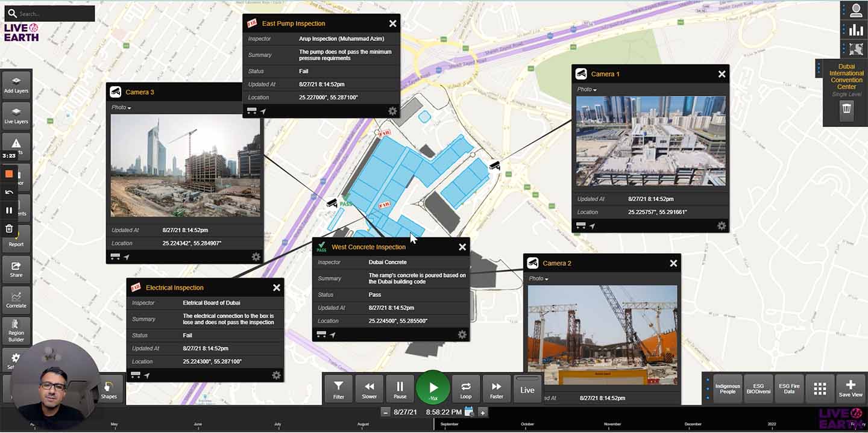
Task: Click the plus button after the time
Action: coord(482,412)
